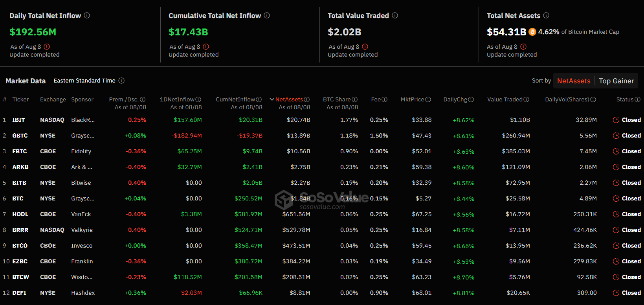Click the Valkyrie sponsor name
This screenshot has height=305, width=644.
click(82, 230)
